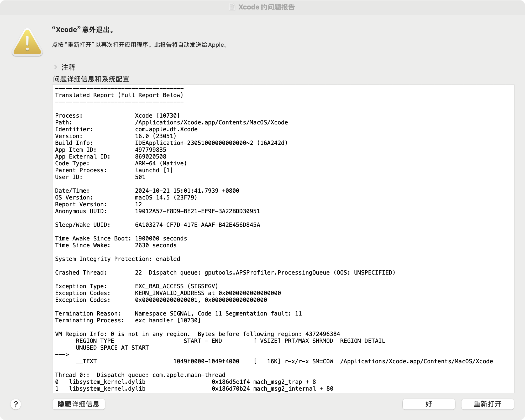Click Code Type ARM-64 (Native)
Viewport: 525px width, 420px height.
[x=161, y=163]
